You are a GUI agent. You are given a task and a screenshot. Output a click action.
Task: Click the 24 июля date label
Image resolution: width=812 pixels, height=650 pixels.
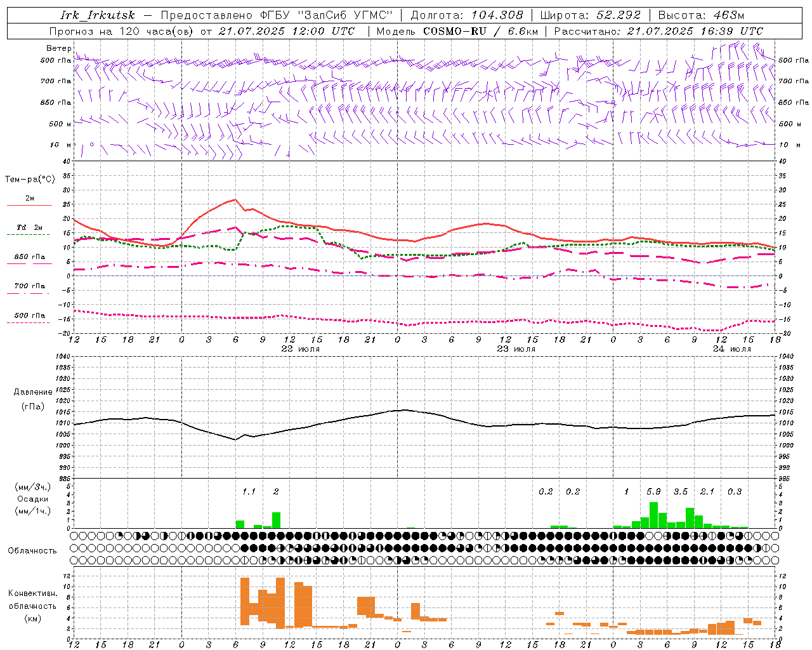click(732, 349)
